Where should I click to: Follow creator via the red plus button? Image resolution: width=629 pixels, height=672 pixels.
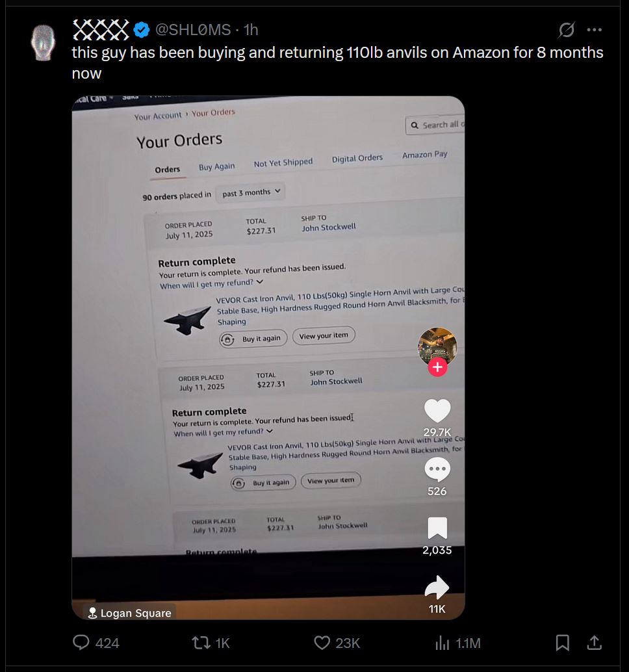pos(437,367)
